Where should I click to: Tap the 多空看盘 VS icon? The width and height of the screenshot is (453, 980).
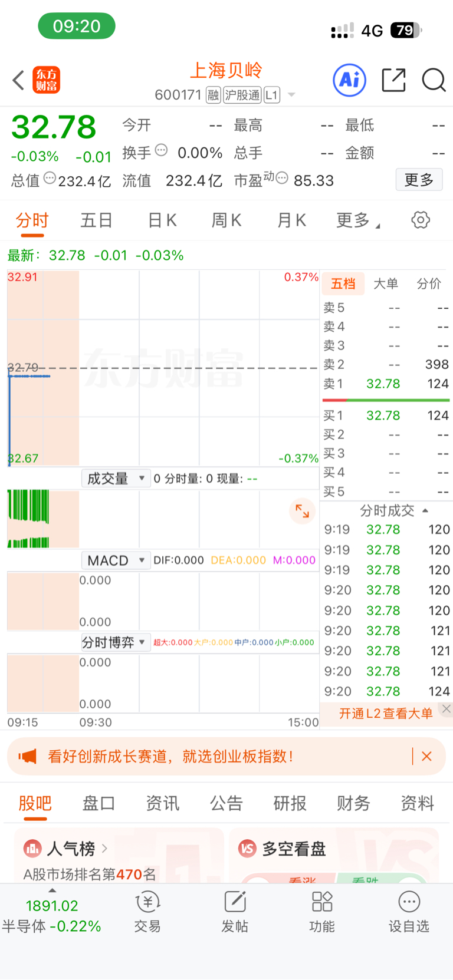click(247, 849)
